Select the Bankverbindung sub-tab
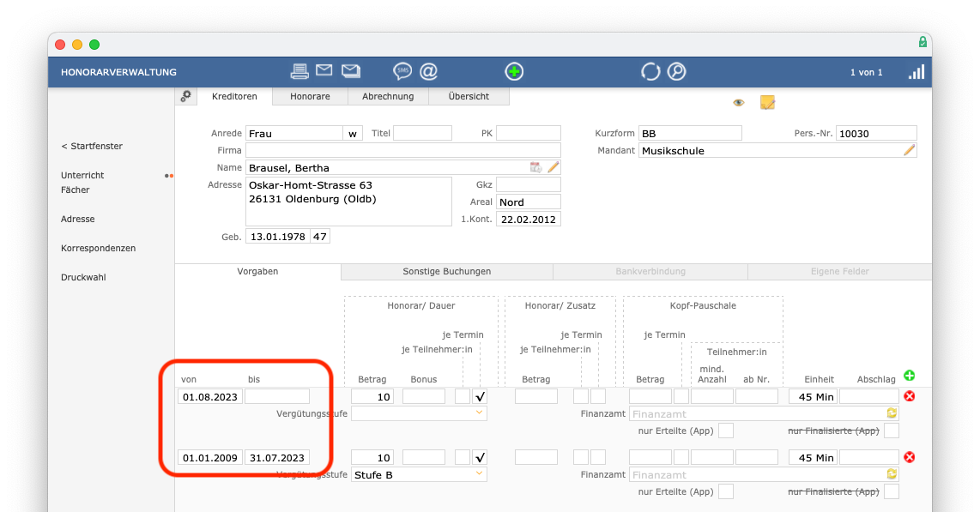The width and height of the screenshot is (980, 512). (650, 272)
